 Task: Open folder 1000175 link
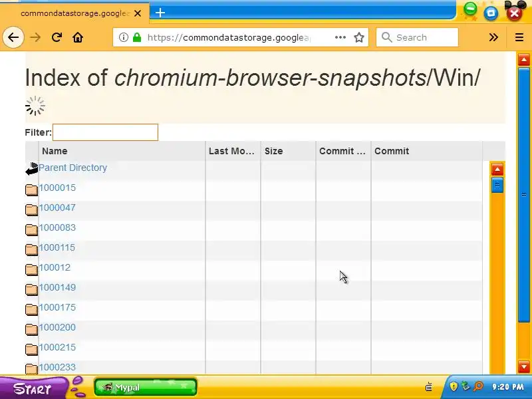57,308
